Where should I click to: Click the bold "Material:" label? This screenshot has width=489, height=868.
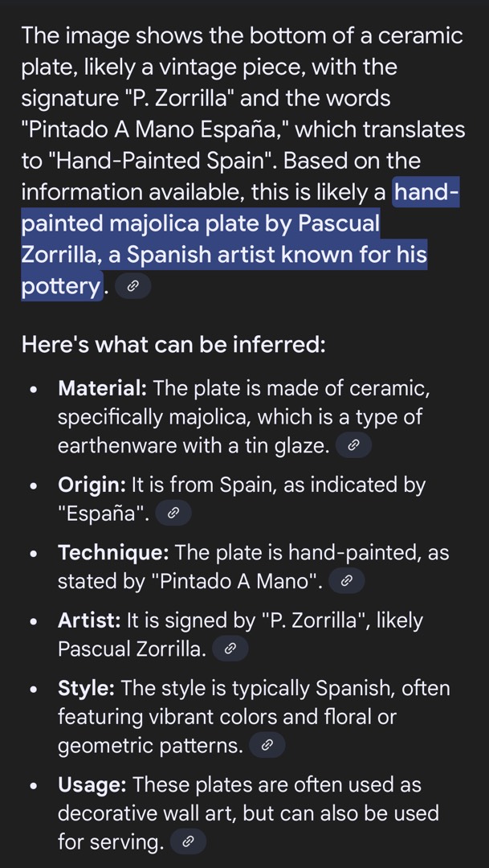click(102, 389)
